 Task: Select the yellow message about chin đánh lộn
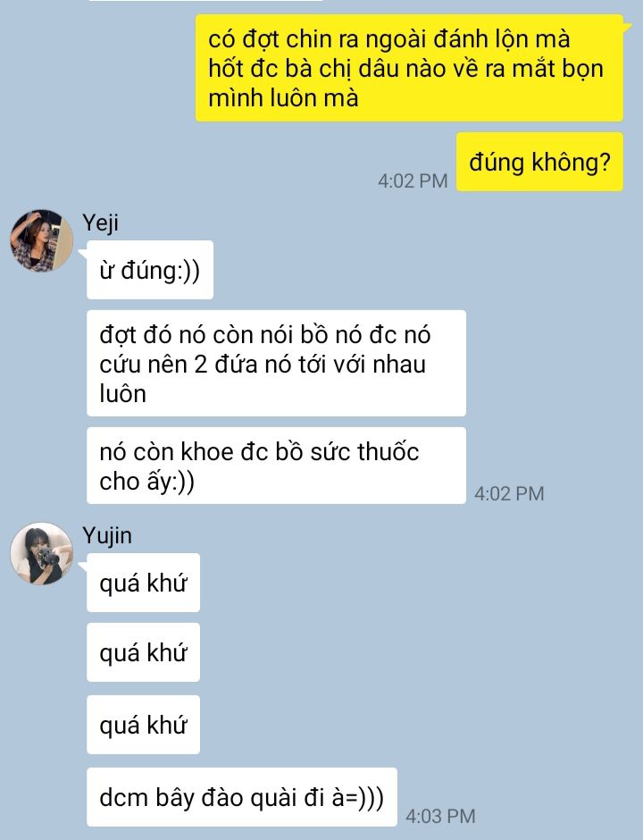409,68
